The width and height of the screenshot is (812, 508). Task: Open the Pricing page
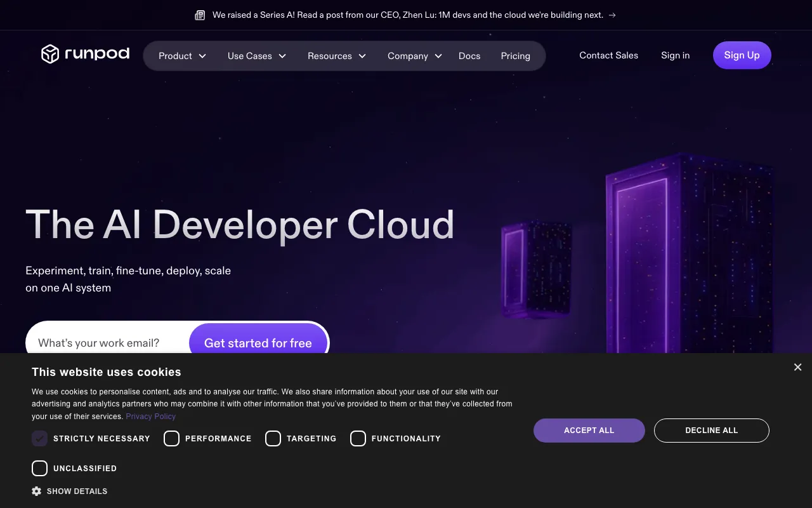coord(515,56)
